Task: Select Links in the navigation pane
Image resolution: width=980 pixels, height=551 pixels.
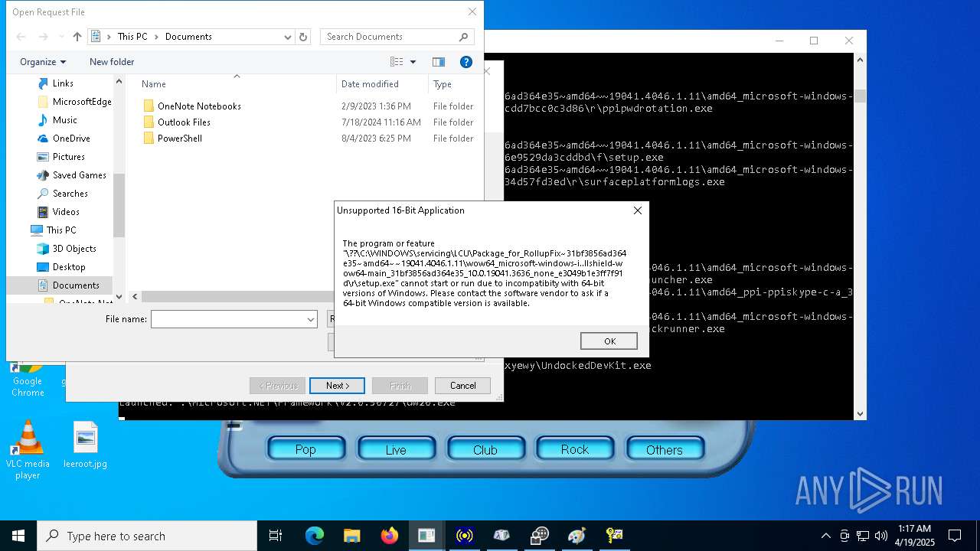Action: click(x=63, y=83)
